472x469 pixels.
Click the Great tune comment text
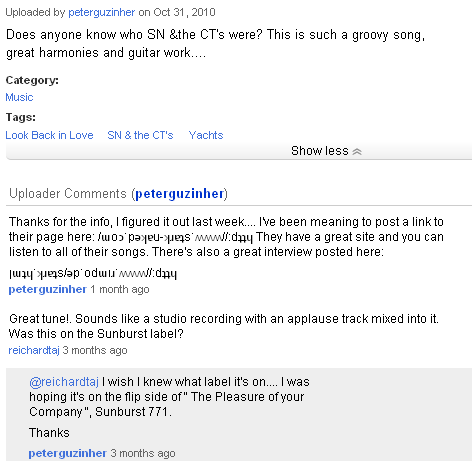[x=224, y=326]
